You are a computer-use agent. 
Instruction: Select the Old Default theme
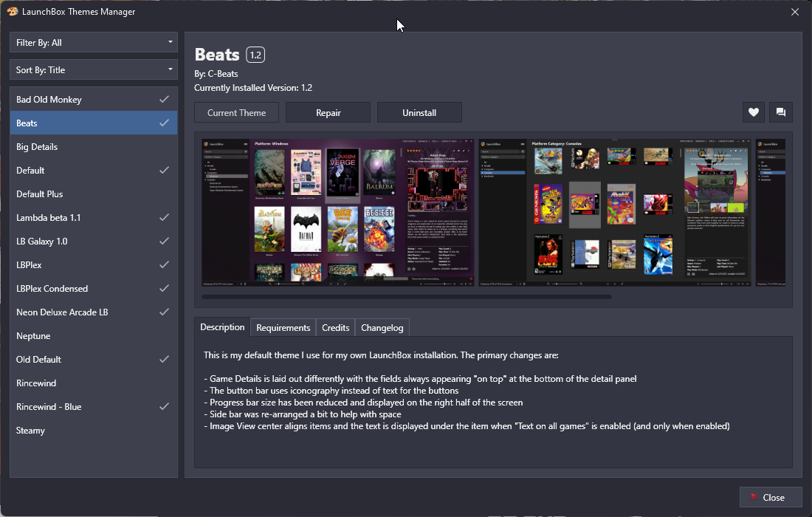94,360
